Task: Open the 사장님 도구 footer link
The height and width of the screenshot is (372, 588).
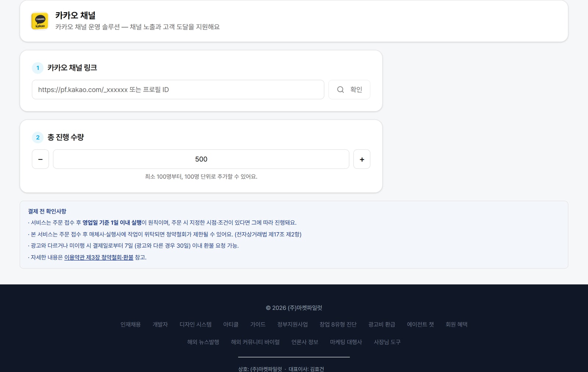Action: pyautogui.click(x=387, y=342)
